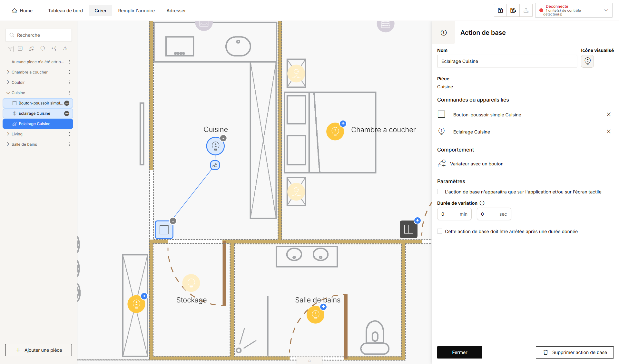This screenshot has width=619, height=364.
Task: Expand the Couloir room in tree
Action: pyautogui.click(x=8, y=82)
